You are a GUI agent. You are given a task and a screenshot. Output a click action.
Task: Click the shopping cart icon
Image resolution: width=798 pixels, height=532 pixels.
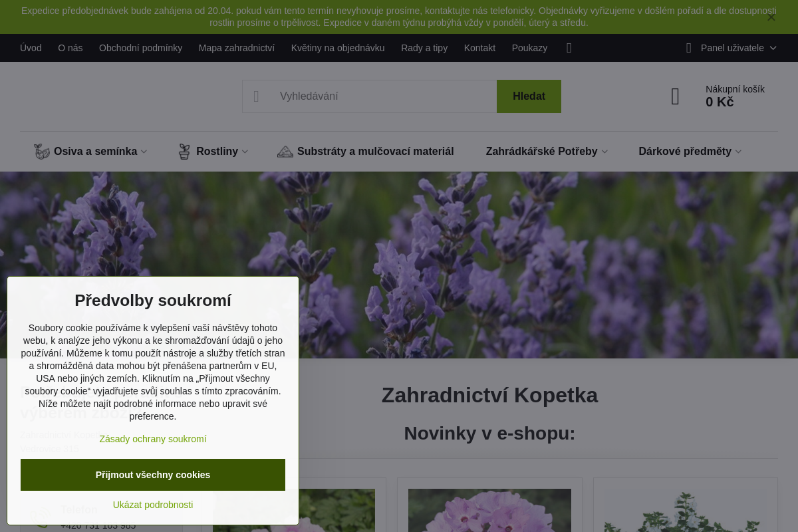coord(675,97)
